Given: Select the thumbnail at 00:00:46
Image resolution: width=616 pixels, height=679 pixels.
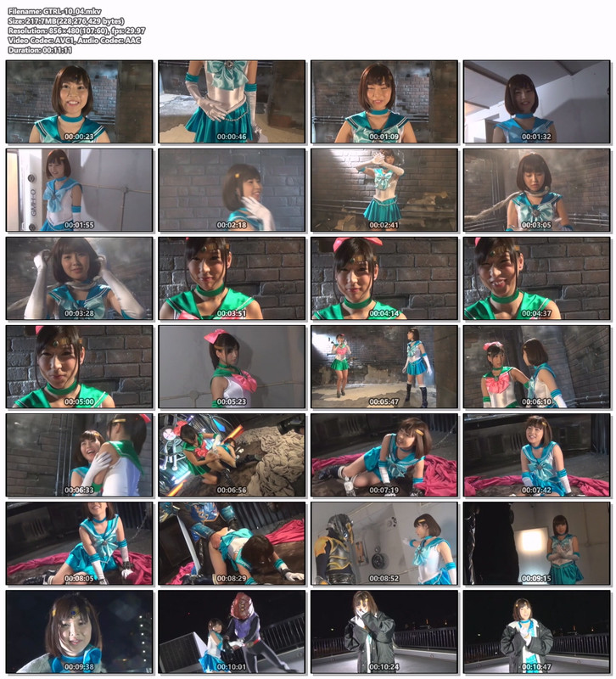Looking at the screenshot, I should (232, 102).
